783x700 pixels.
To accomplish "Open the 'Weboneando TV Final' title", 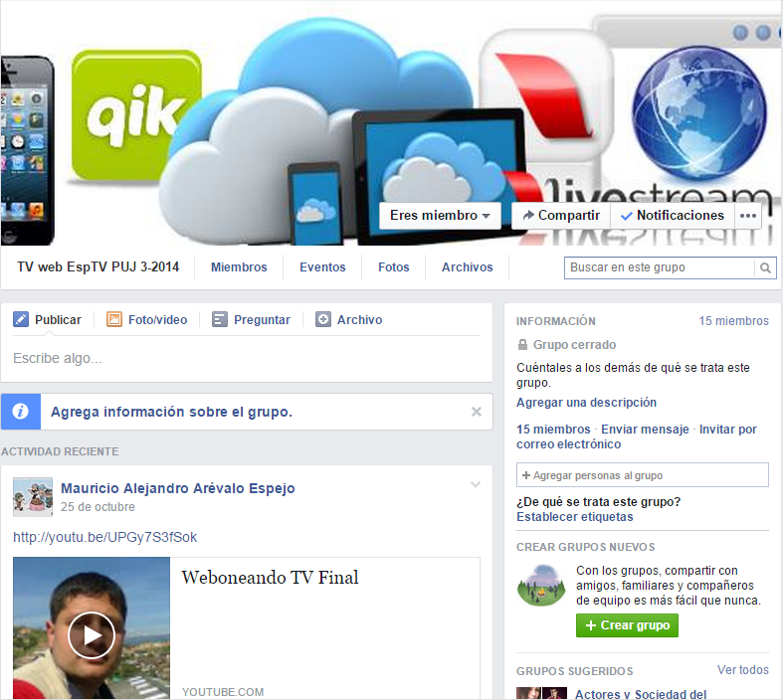I will pos(270,578).
